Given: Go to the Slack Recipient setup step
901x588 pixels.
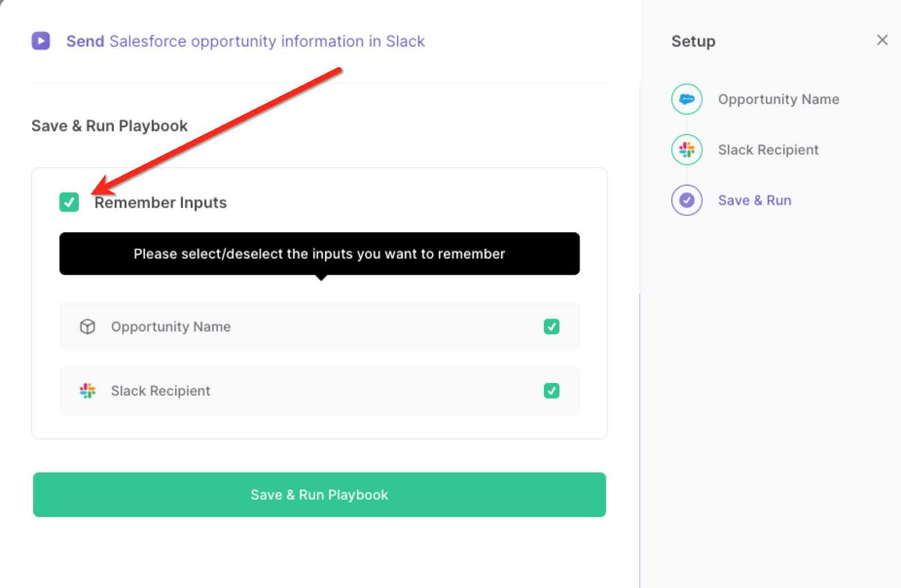Looking at the screenshot, I should pos(768,150).
